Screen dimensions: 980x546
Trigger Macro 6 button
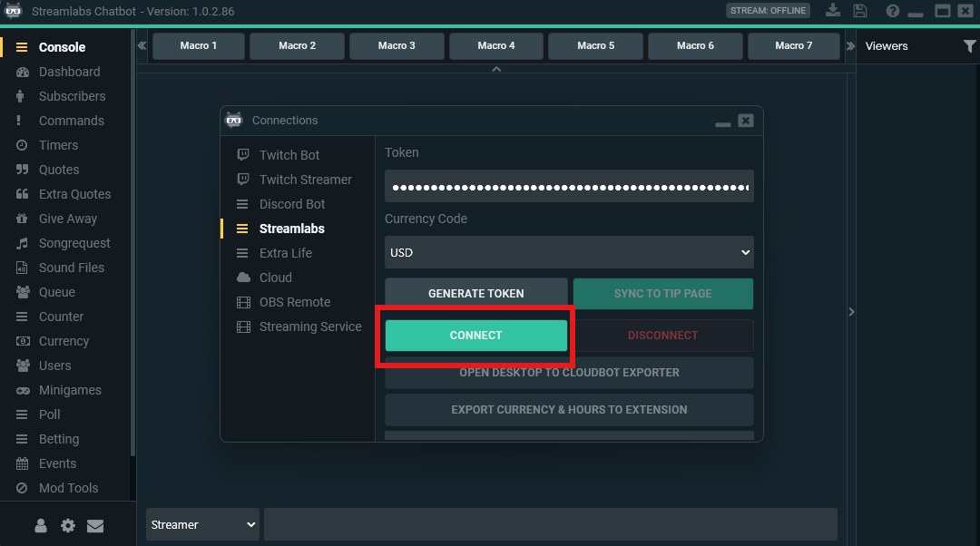tap(695, 46)
